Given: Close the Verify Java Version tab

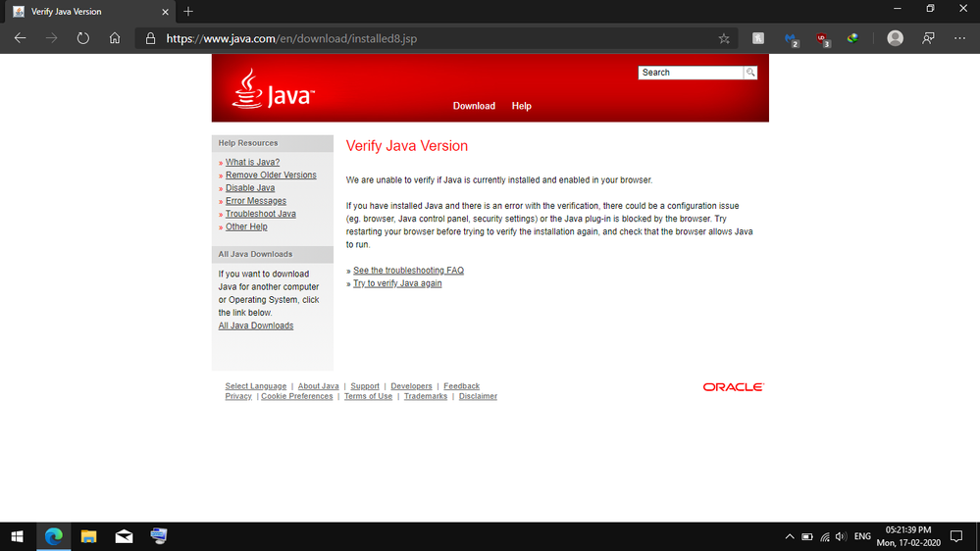Looking at the screenshot, I should pos(165,12).
